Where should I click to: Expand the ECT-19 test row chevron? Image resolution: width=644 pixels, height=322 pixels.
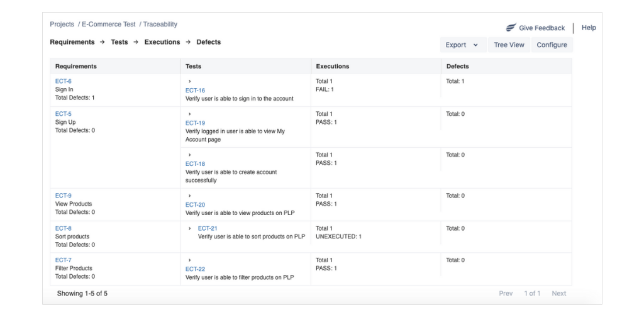[x=189, y=114]
